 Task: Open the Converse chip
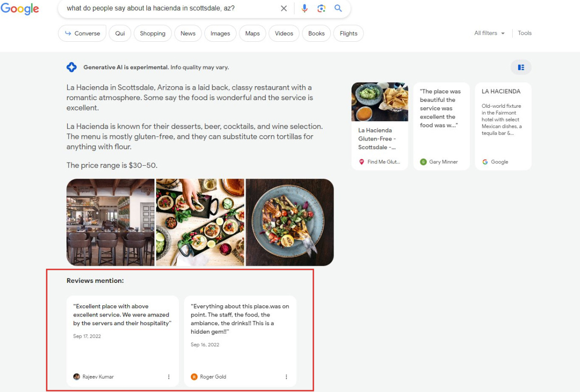(x=82, y=33)
